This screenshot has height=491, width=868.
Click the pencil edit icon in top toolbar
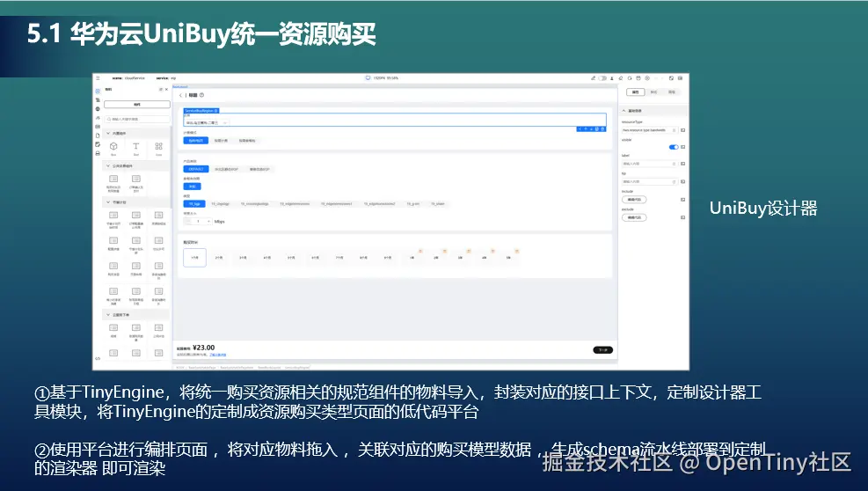(594, 78)
